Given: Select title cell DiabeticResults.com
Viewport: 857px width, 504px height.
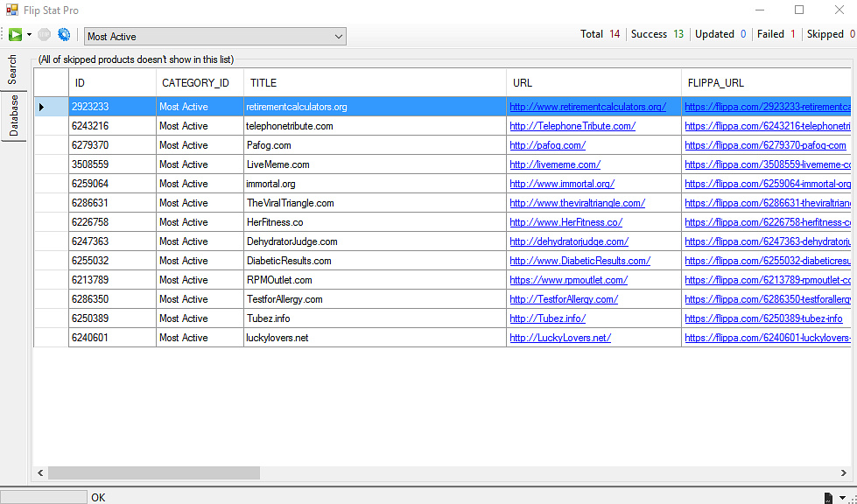Looking at the screenshot, I should coord(375,261).
